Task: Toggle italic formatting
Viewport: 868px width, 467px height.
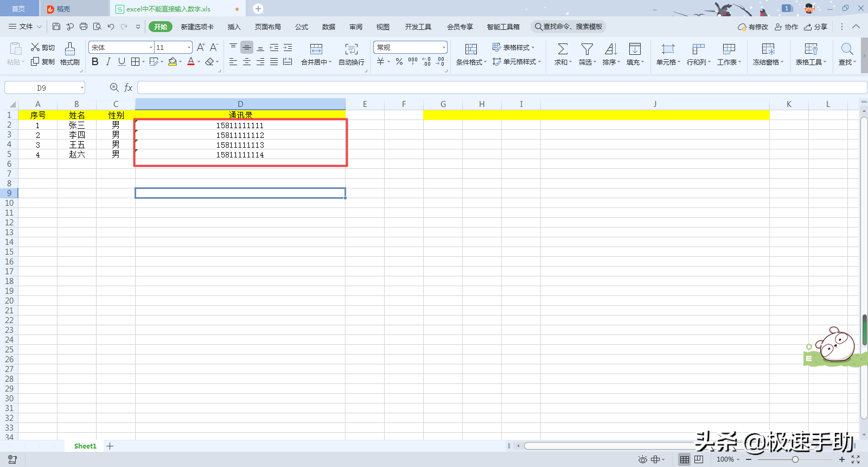Action: point(108,62)
